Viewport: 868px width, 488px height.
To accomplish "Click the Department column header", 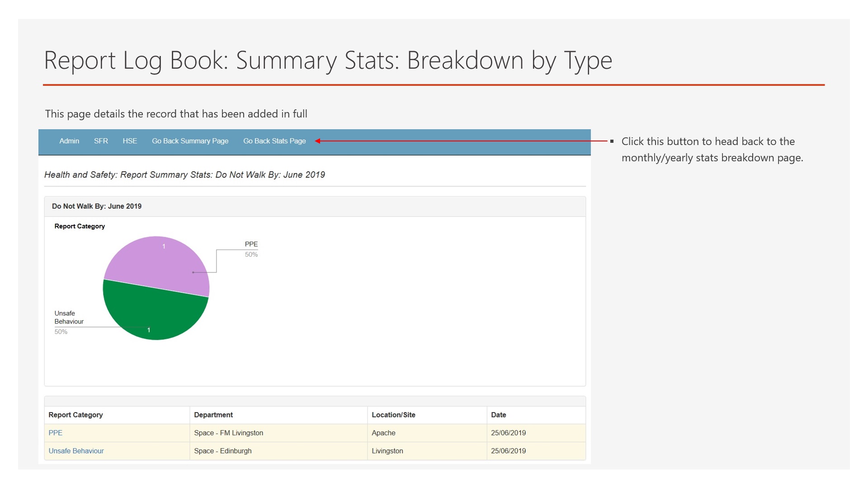I will [x=213, y=414].
